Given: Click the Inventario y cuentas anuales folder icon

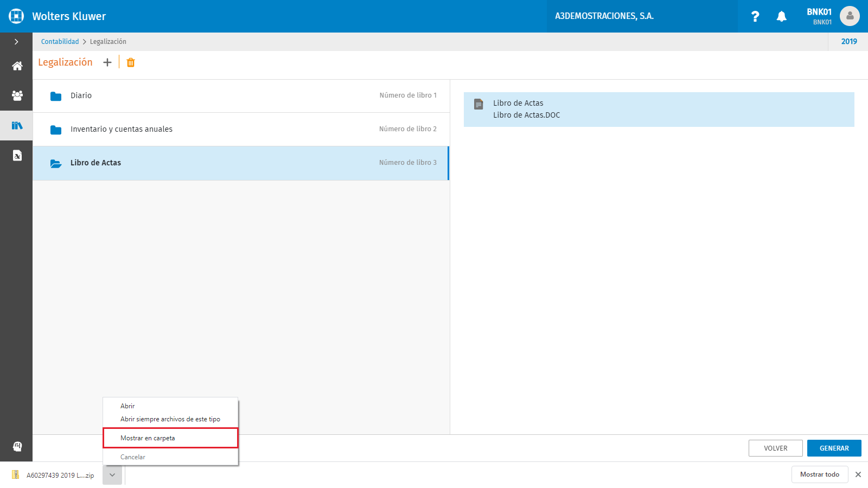Looking at the screenshot, I should 56,130.
